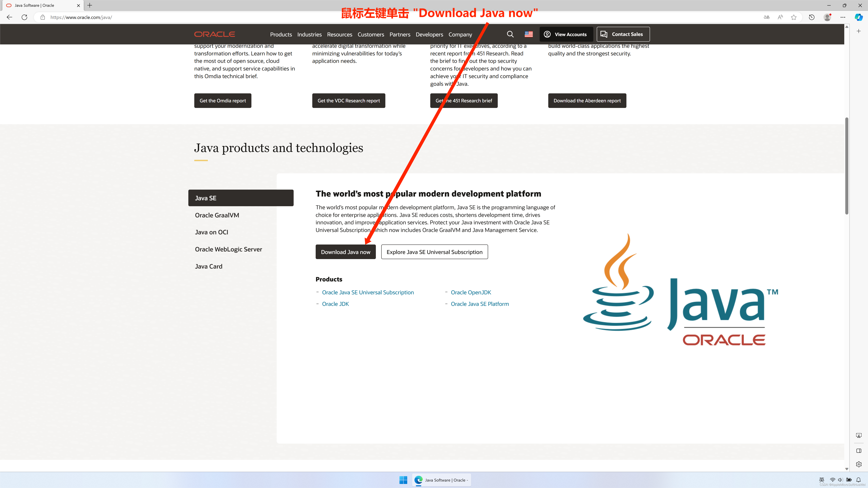Open browser settings and more menu
Image resolution: width=868 pixels, height=488 pixels.
pos(843,17)
